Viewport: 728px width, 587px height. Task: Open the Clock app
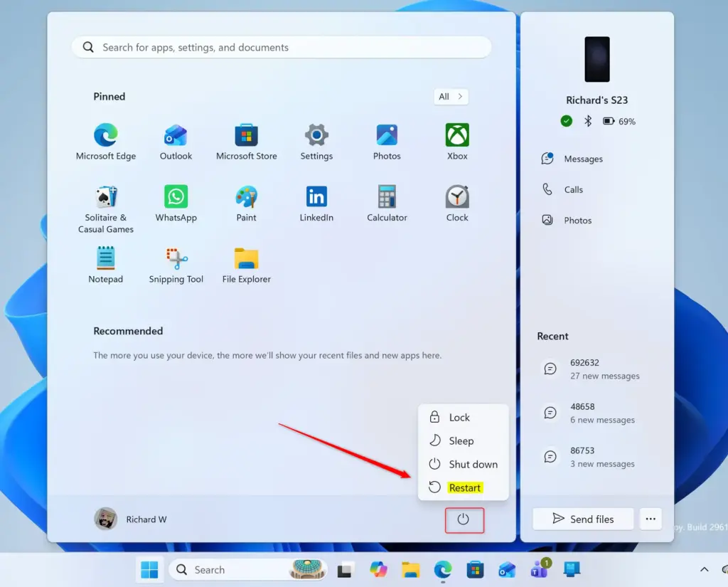[457, 203]
